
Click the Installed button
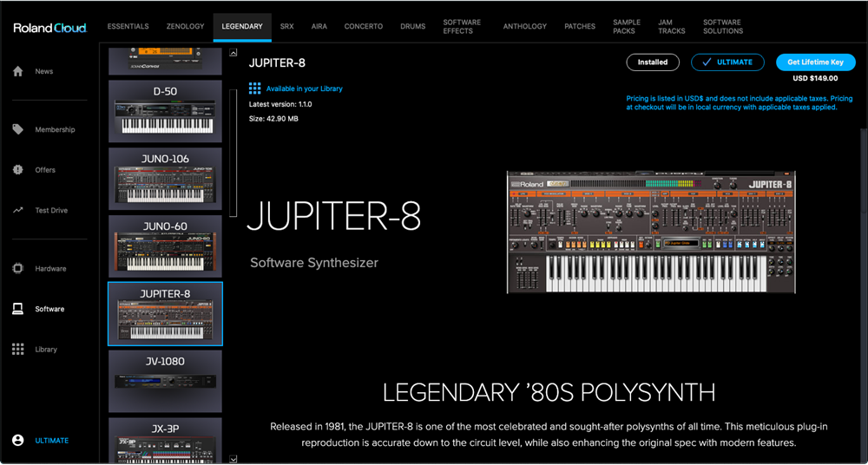pos(653,62)
